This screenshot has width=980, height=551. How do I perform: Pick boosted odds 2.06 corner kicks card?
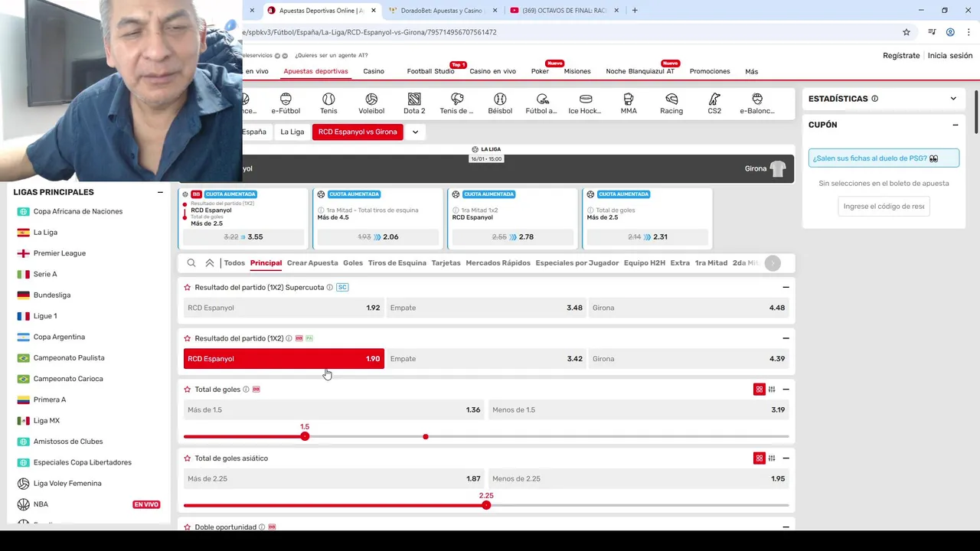[x=378, y=237]
